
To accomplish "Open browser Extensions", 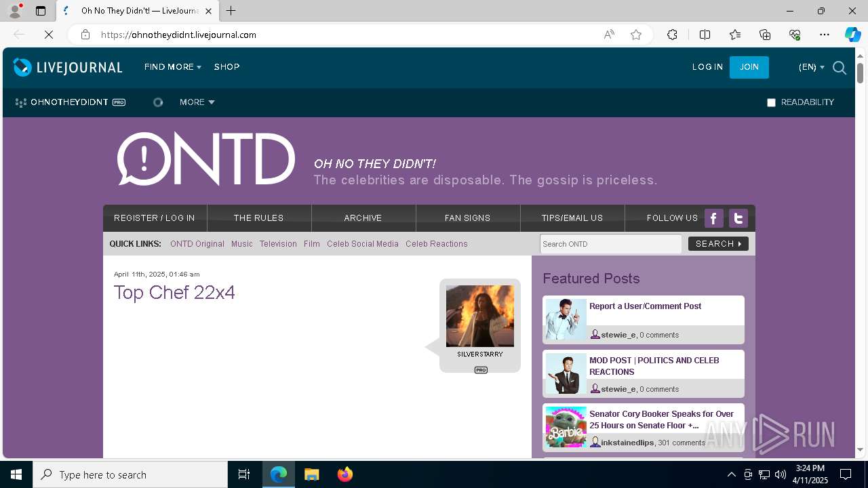I will [672, 35].
